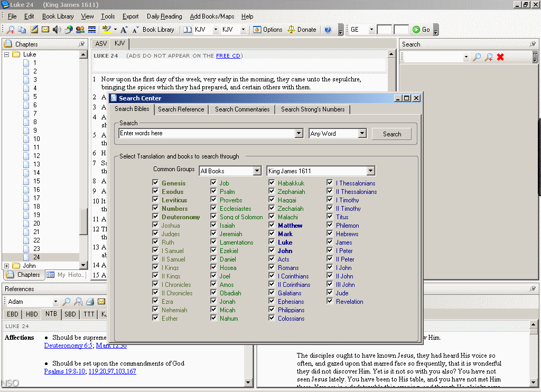Select the SBD references tab
This screenshot has width=541, height=392.
[x=70, y=314]
